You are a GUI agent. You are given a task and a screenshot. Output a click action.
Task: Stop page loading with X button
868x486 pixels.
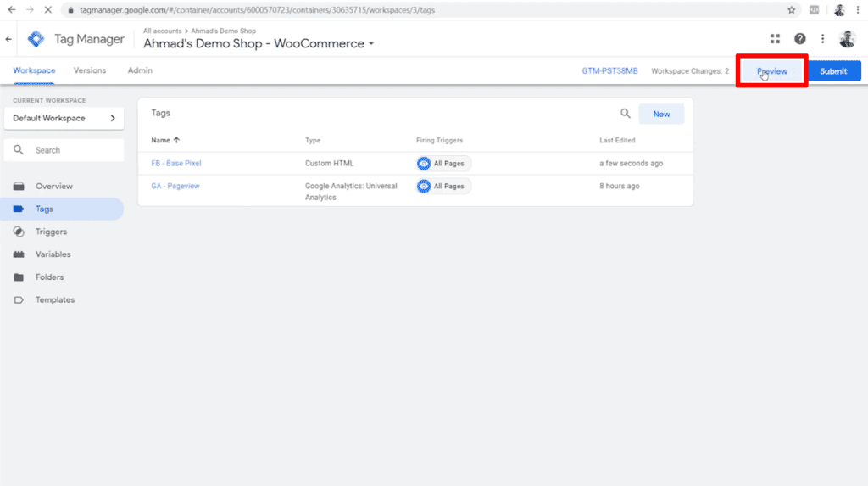(47, 10)
